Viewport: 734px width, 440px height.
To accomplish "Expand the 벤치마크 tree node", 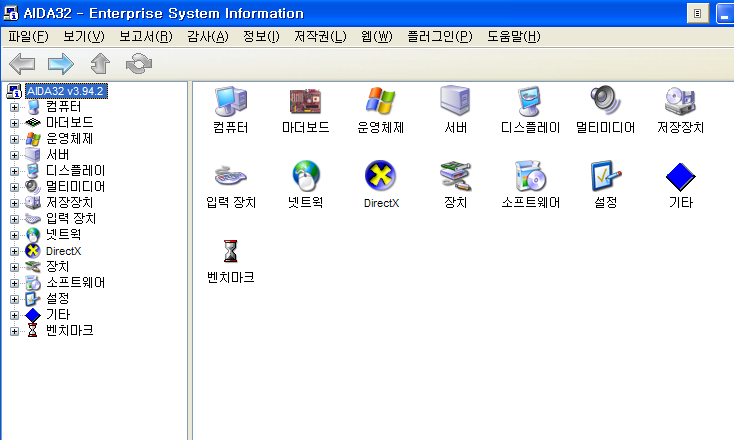I will (x=14, y=331).
